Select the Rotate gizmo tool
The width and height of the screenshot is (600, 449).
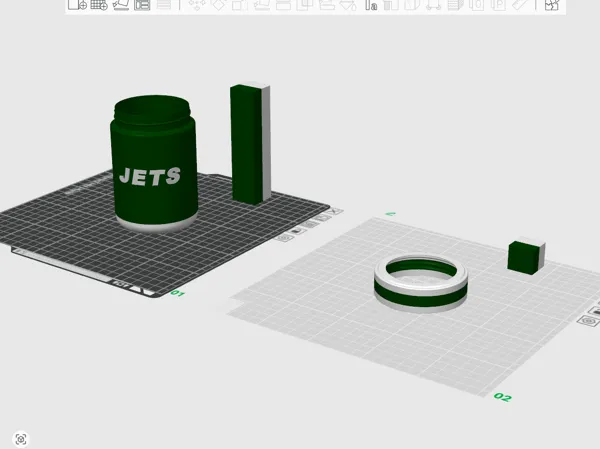218,5
